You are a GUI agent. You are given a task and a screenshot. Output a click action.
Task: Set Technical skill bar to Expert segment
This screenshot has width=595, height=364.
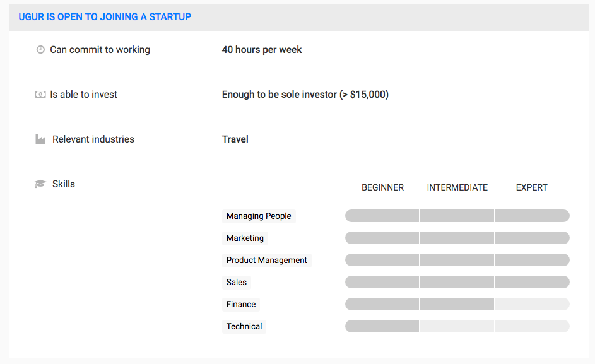(532, 326)
